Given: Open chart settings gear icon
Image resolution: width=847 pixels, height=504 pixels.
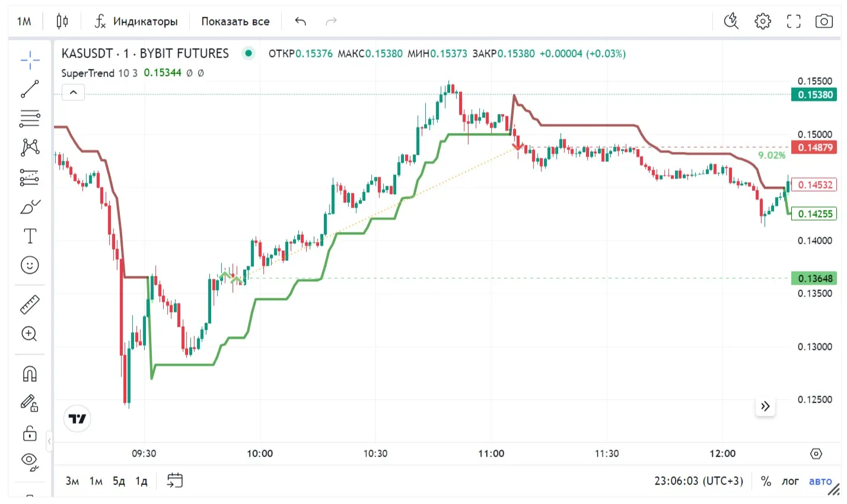Looking at the screenshot, I should point(763,21).
